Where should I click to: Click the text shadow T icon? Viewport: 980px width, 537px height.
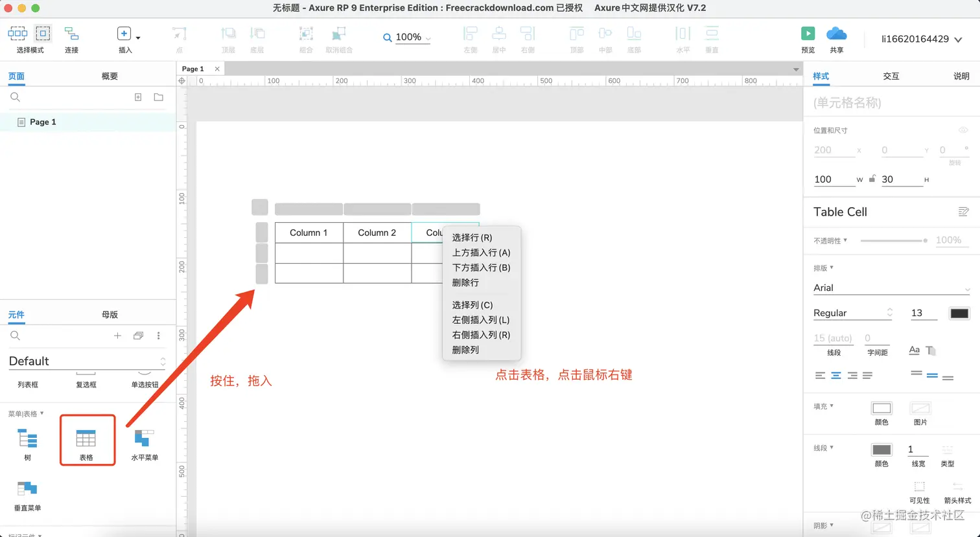(931, 350)
